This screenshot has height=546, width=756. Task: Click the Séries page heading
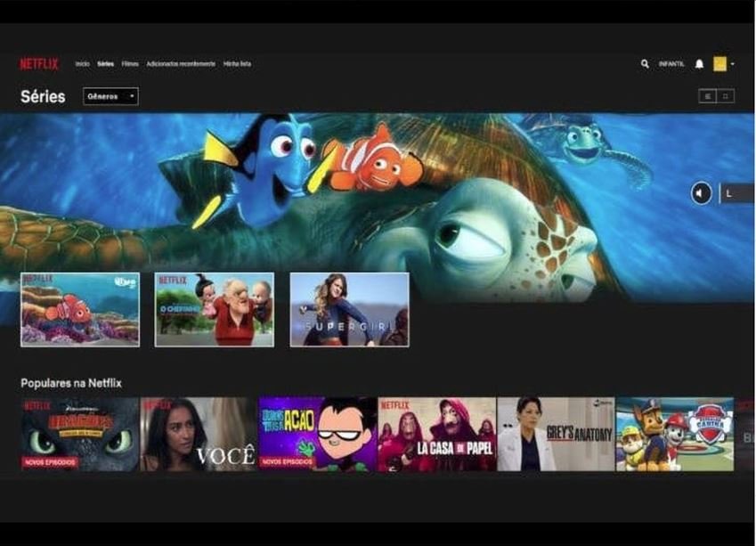[x=43, y=96]
